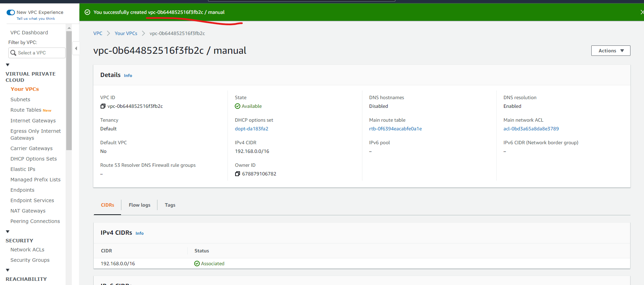Select Your VPCs in the sidebar
Viewport: 644px width, 285px height.
(25, 89)
